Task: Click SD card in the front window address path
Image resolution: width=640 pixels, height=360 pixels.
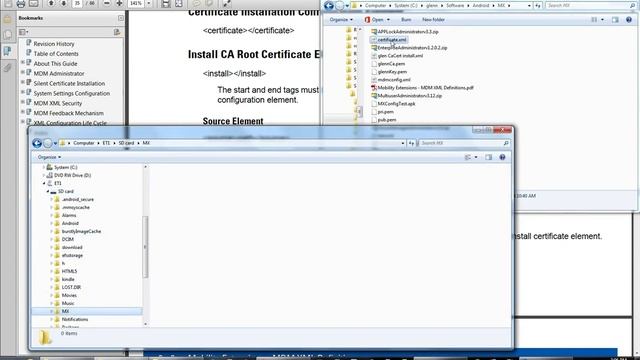Action: click(x=127, y=143)
